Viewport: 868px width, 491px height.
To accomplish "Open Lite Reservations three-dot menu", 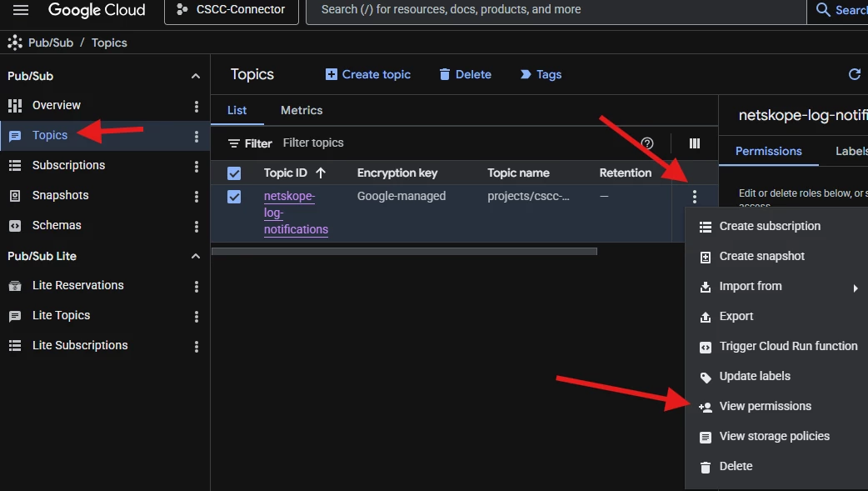I will [x=197, y=287].
